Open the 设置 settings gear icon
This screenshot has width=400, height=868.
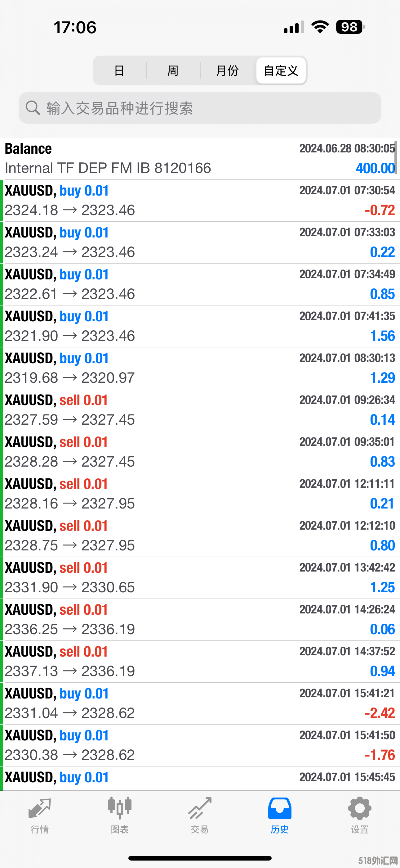point(359,809)
